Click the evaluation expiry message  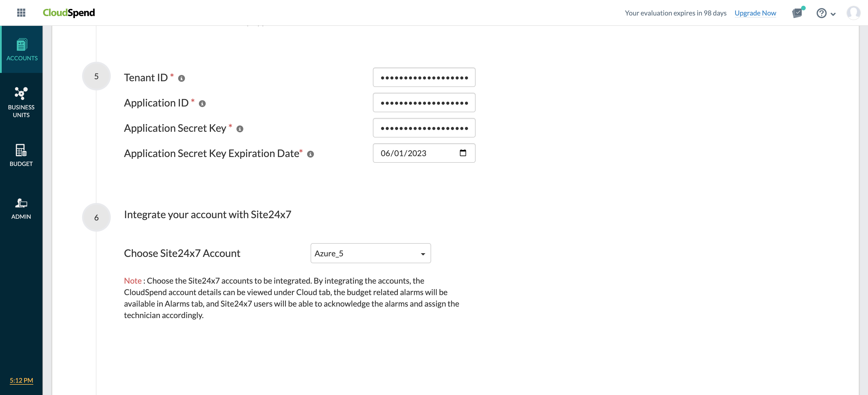point(676,13)
